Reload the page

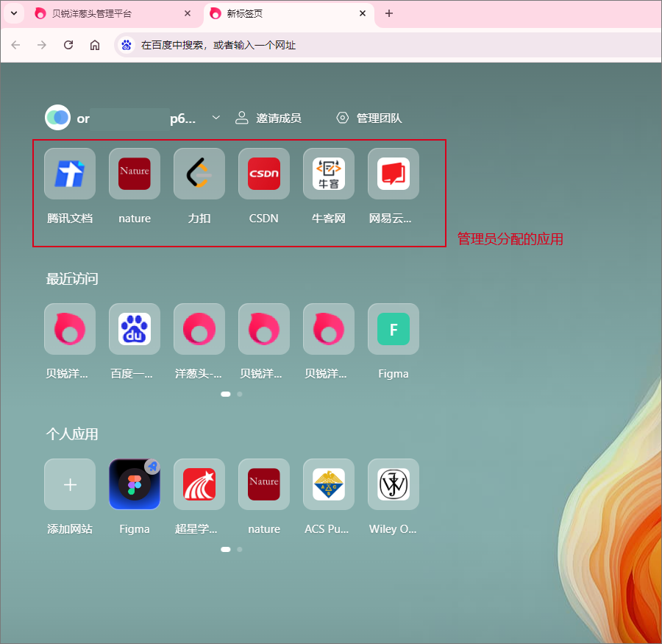[68, 45]
